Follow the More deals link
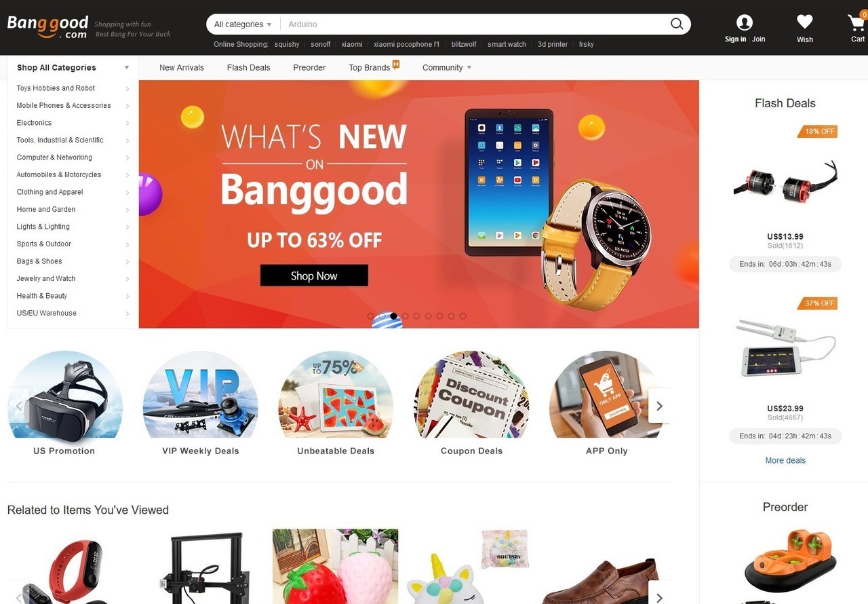The image size is (868, 604). click(x=785, y=460)
